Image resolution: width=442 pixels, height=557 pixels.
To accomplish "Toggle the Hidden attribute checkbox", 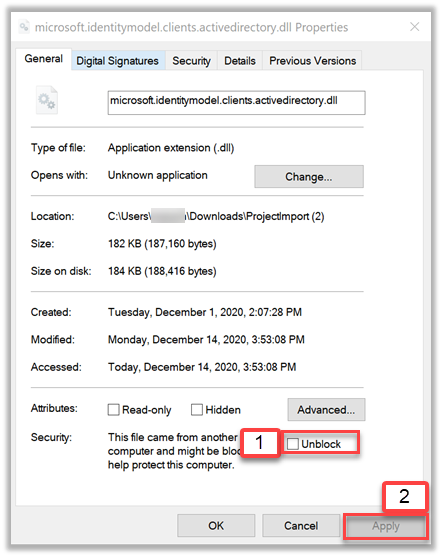I will [x=196, y=410].
